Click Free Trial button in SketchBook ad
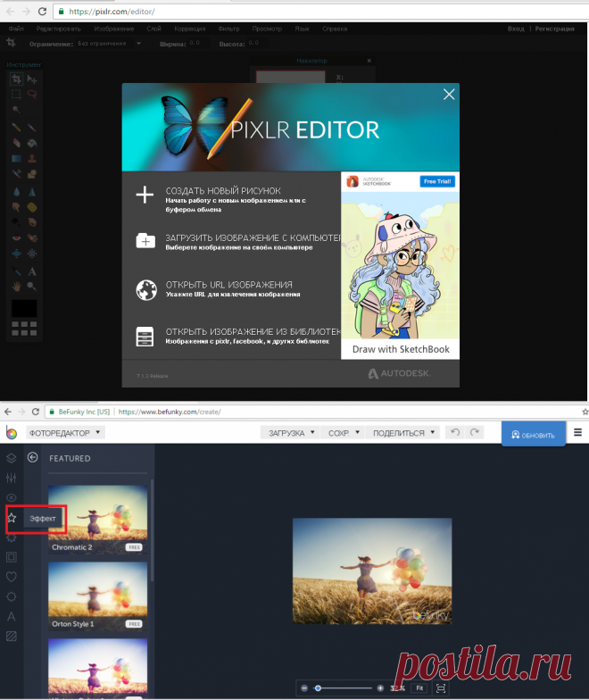 pyautogui.click(x=437, y=181)
